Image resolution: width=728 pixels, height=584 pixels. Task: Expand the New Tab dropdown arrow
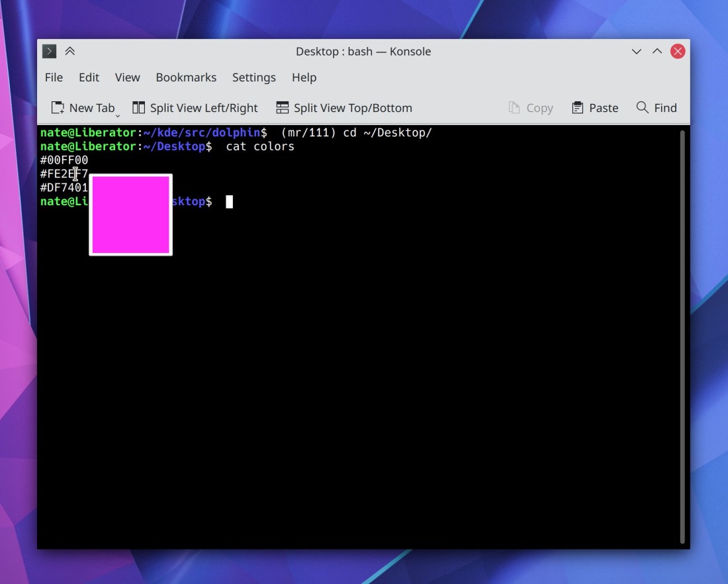tap(118, 115)
